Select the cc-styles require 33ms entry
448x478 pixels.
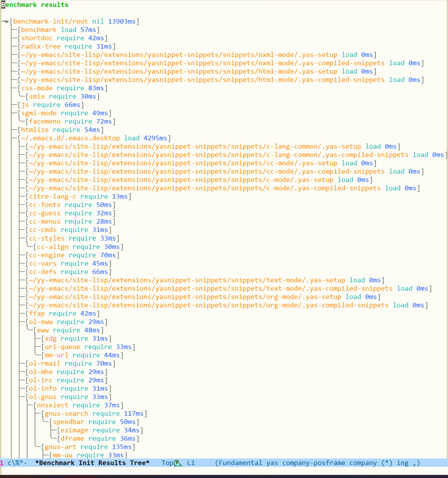point(72,238)
